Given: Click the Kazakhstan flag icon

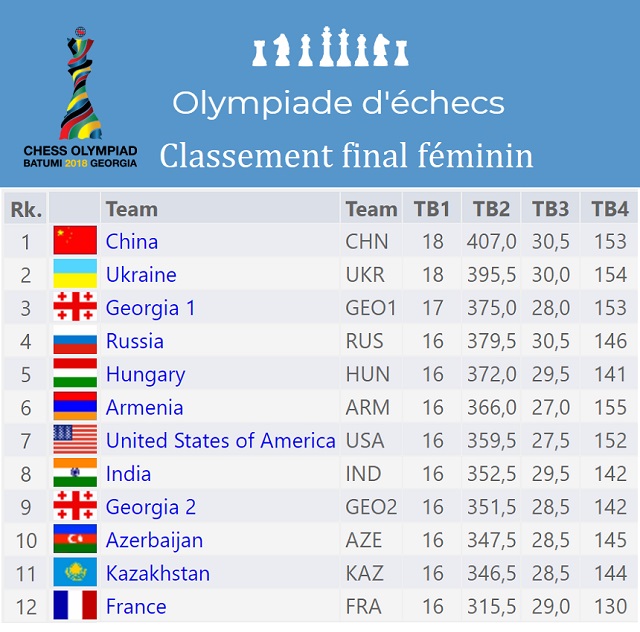Looking at the screenshot, I should coord(75,573).
